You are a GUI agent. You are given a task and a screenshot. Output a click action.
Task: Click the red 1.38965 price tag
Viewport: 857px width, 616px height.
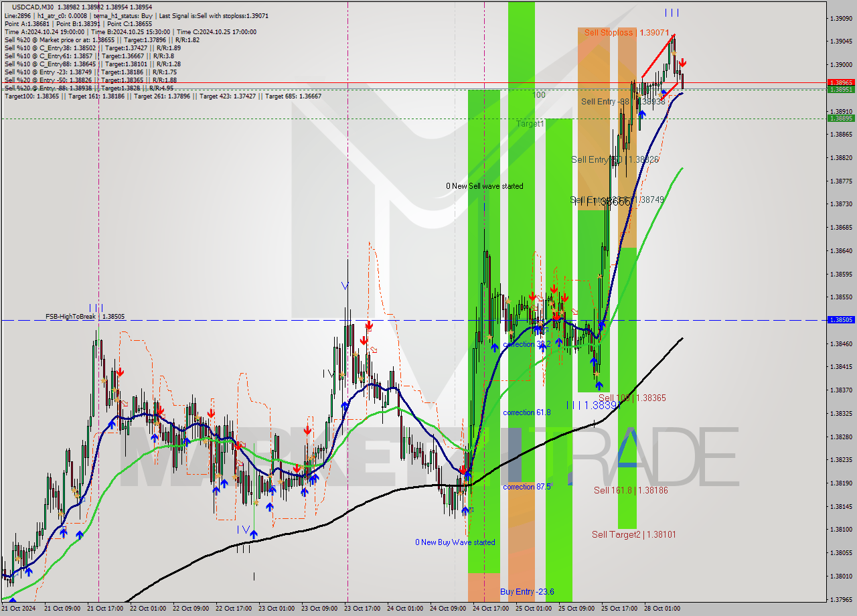[840, 82]
